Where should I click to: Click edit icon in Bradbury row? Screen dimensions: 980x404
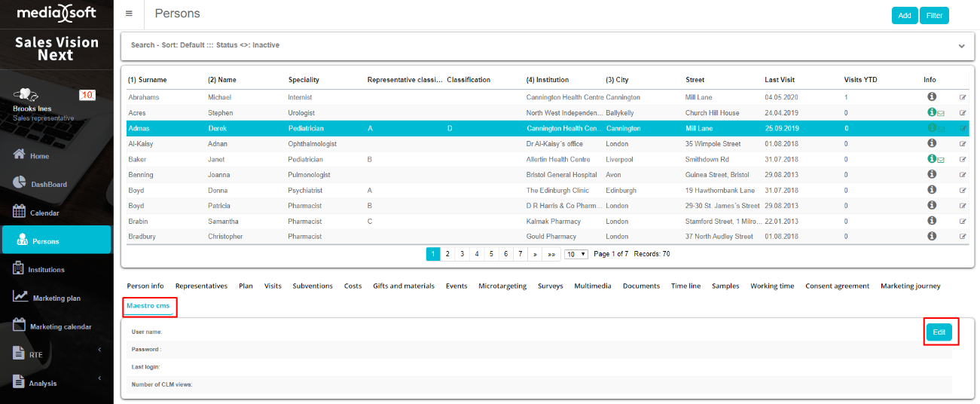click(963, 237)
